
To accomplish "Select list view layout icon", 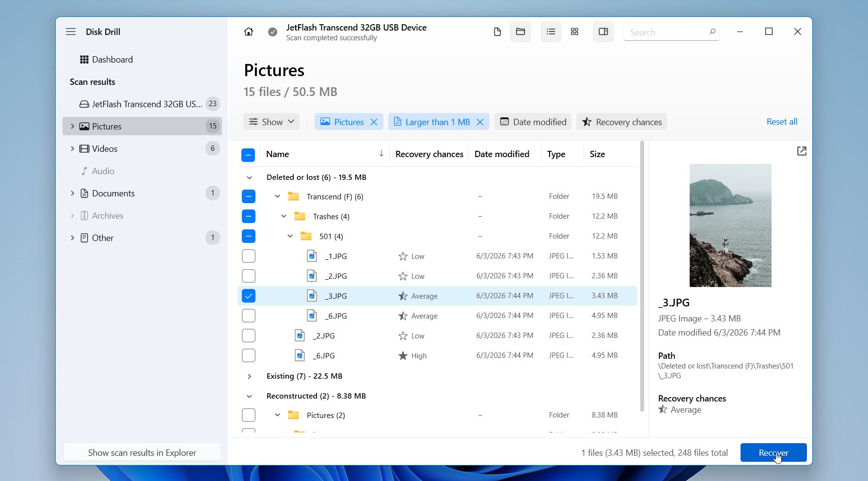I will pos(551,32).
